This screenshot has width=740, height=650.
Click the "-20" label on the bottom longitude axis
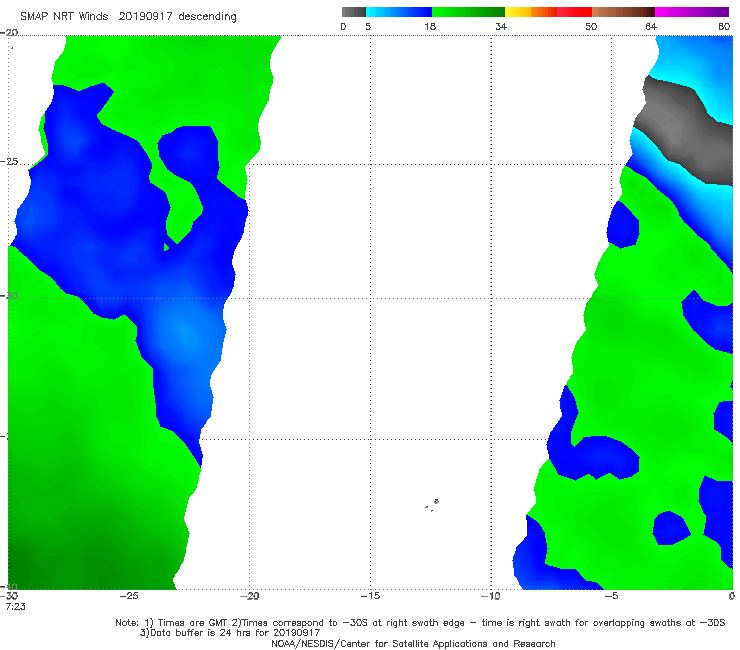(249, 596)
